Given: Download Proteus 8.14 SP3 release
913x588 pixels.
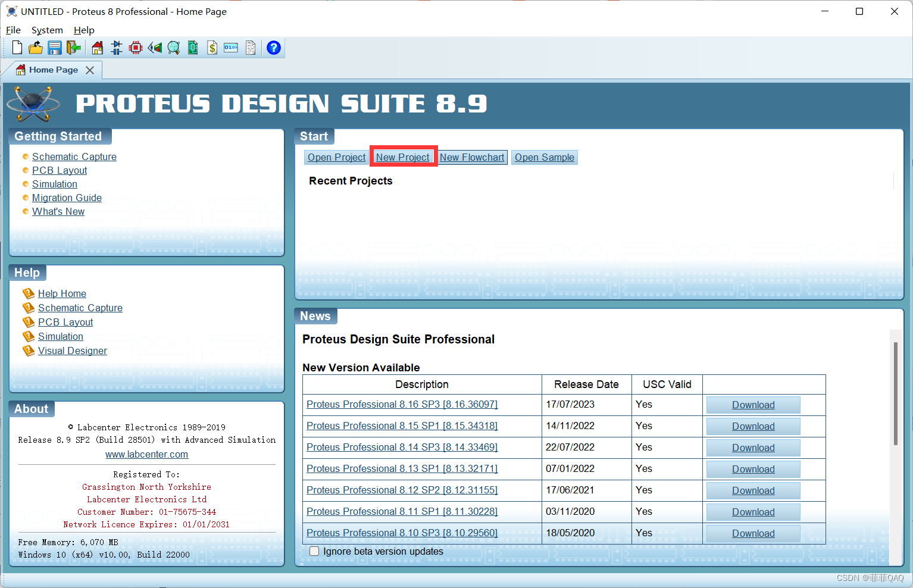Looking at the screenshot, I should coord(753,448).
